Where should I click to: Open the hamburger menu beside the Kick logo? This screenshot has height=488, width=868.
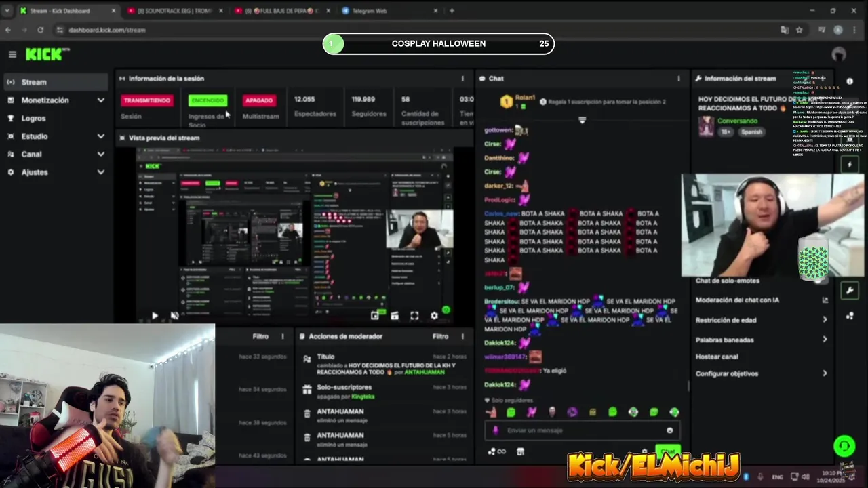click(x=12, y=54)
